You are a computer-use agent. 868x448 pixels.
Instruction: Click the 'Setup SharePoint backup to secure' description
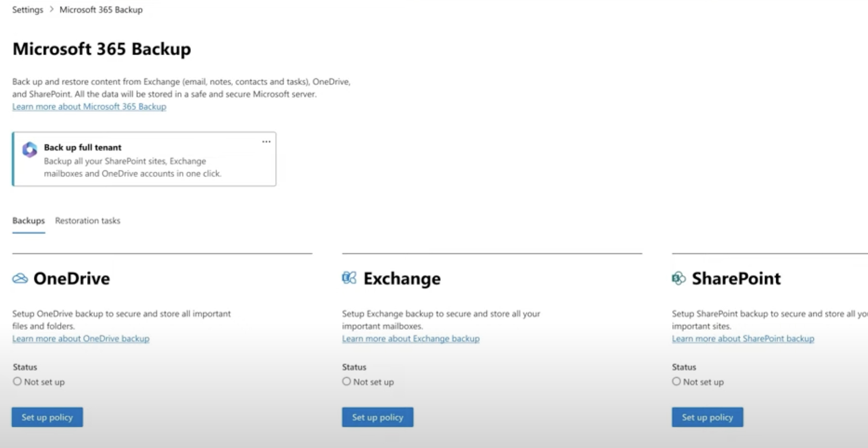click(769, 320)
